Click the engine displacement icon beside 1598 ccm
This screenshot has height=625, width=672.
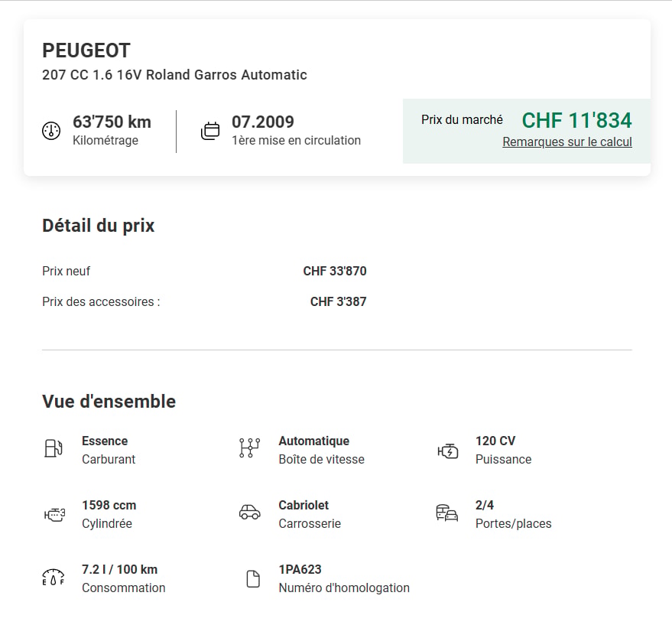coord(54,514)
